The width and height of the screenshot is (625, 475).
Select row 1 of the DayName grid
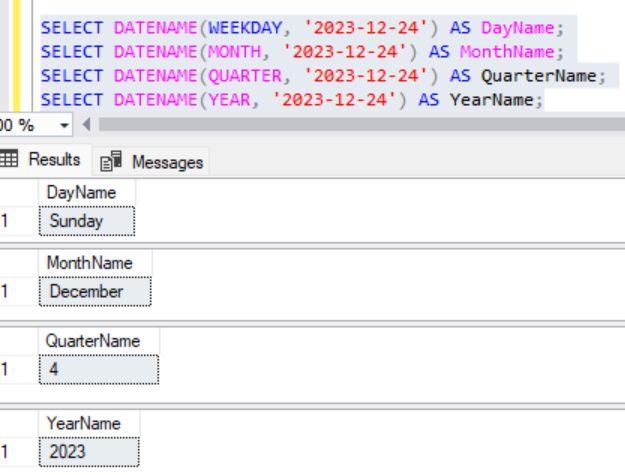[6, 221]
